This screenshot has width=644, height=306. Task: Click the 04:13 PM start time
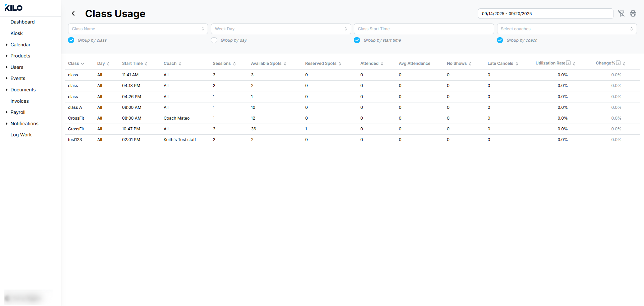pyautogui.click(x=131, y=86)
